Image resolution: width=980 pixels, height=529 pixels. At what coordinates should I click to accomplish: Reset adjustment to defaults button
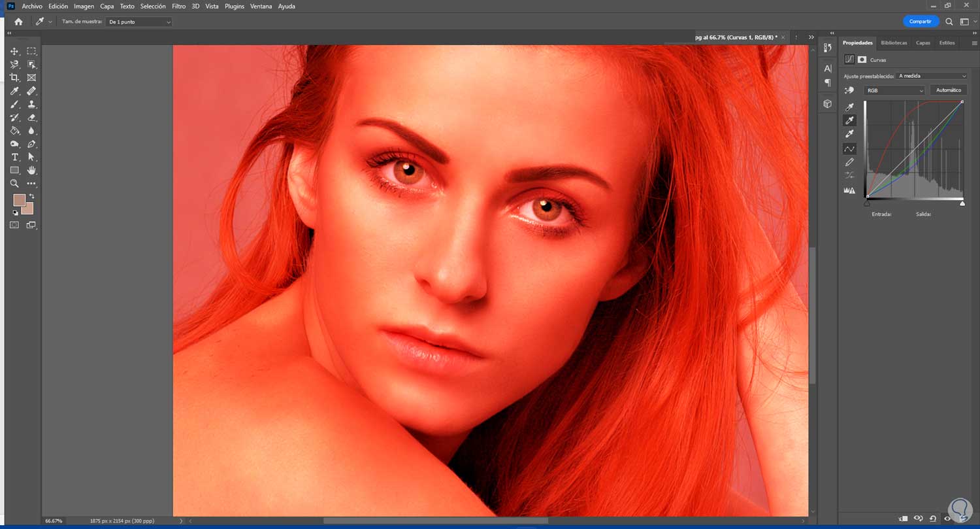pos(932,519)
